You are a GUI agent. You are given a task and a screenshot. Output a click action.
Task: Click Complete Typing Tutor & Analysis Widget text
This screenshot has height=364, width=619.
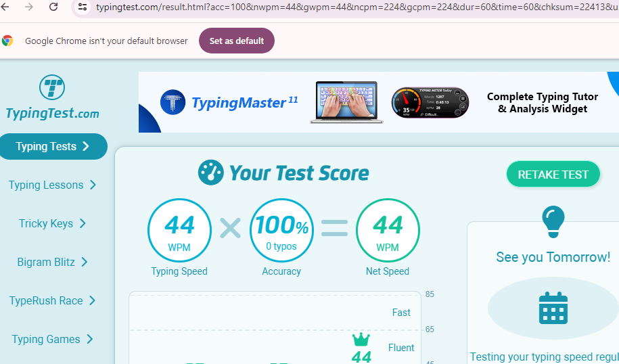[543, 103]
